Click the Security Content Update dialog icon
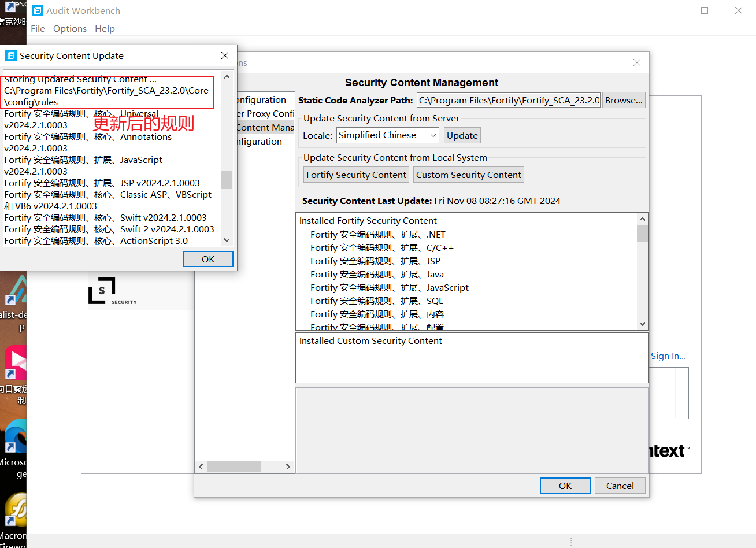 tap(11, 55)
